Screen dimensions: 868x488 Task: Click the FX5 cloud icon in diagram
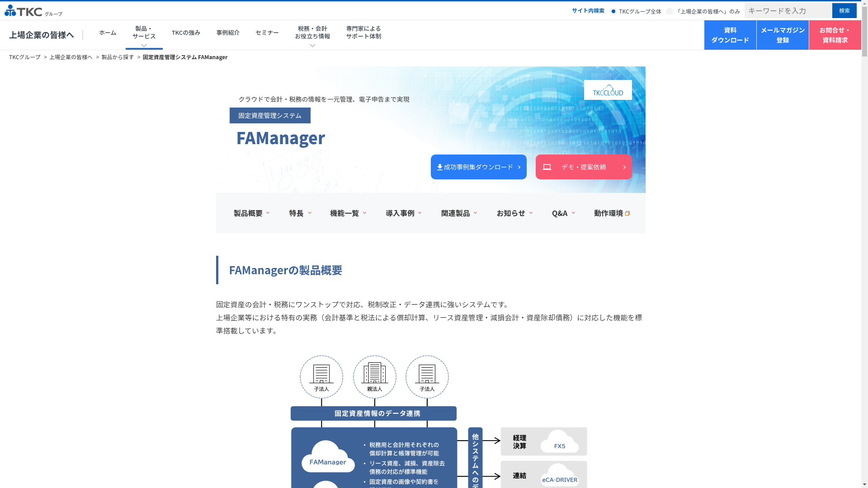pyautogui.click(x=559, y=442)
